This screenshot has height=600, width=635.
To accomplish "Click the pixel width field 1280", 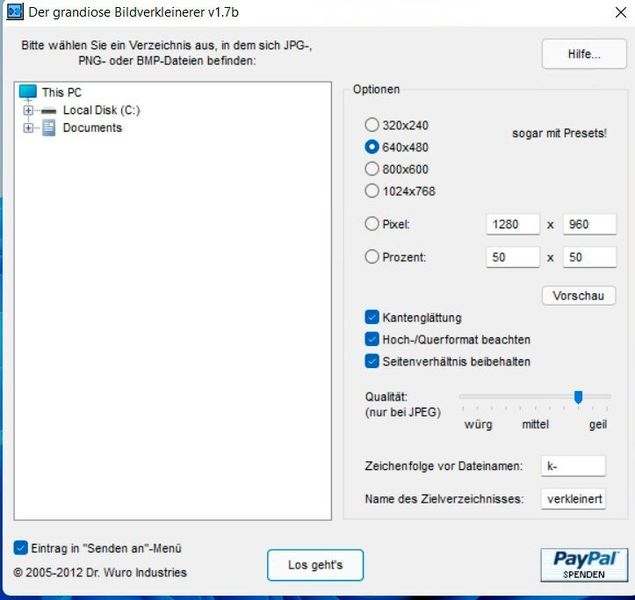I will coord(513,224).
